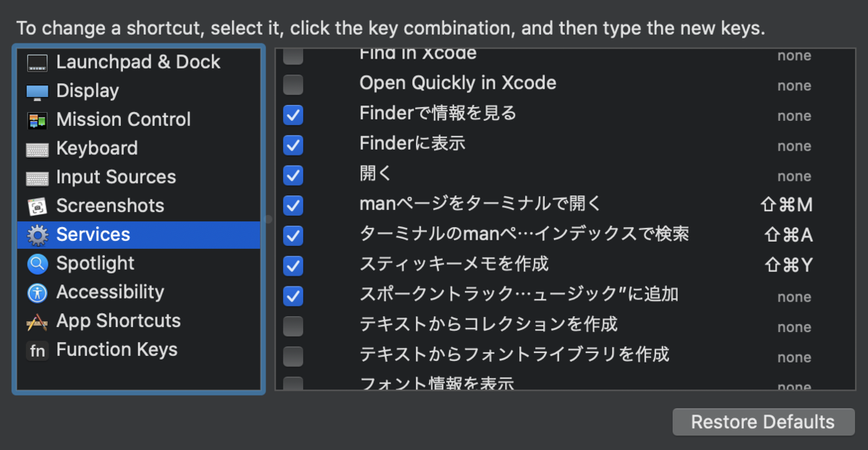The height and width of the screenshot is (450, 868).
Task: Enable the Open Quickly in Xcode checkbox
Action: tap(293, 85)
